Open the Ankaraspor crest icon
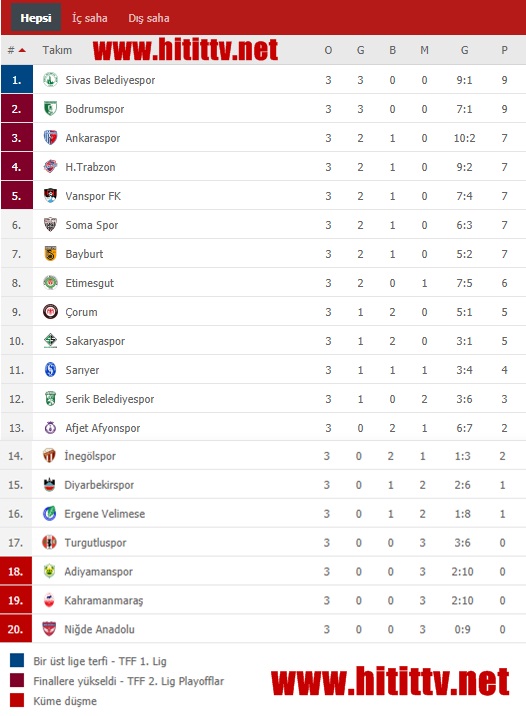Viewport: 526px width, 716px height. point(50,137)
